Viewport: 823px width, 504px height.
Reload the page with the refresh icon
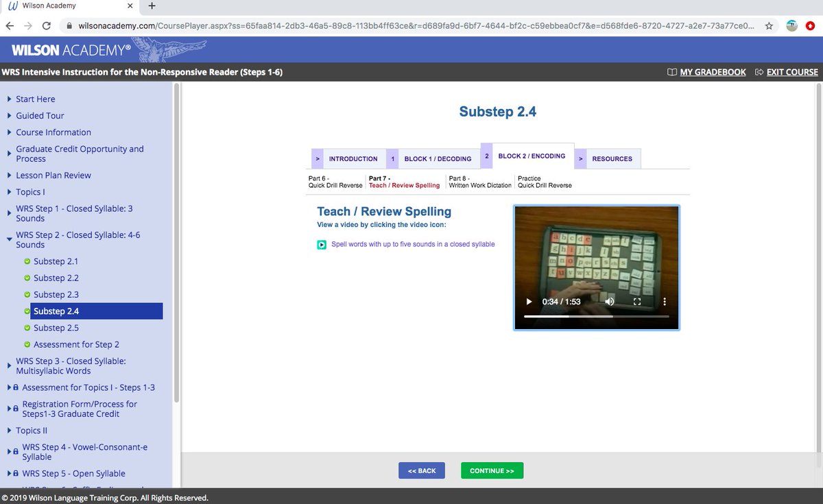(47, 25)
